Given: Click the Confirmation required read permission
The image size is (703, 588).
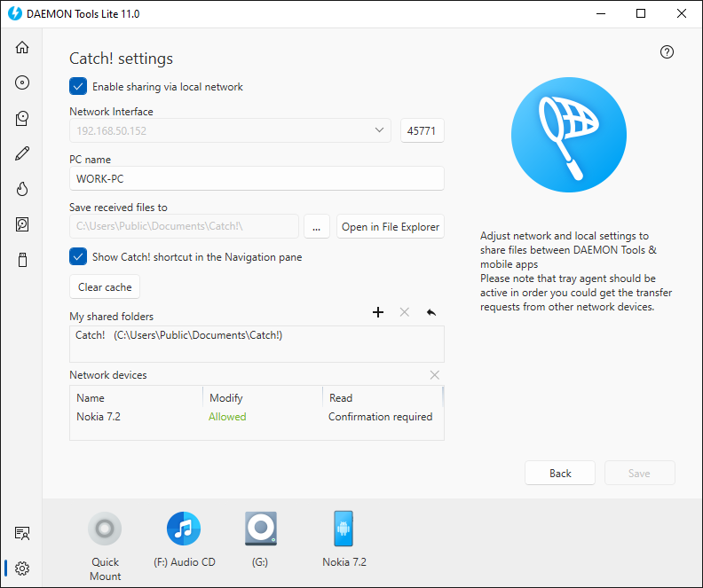Looking at the screenshot, I should pyautogui.click(x=380, y=417).
